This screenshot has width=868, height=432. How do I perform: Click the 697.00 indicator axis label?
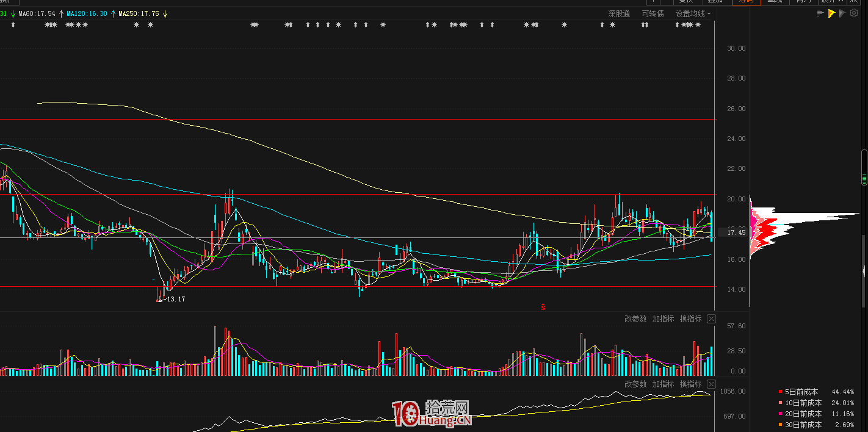(736, 416)
